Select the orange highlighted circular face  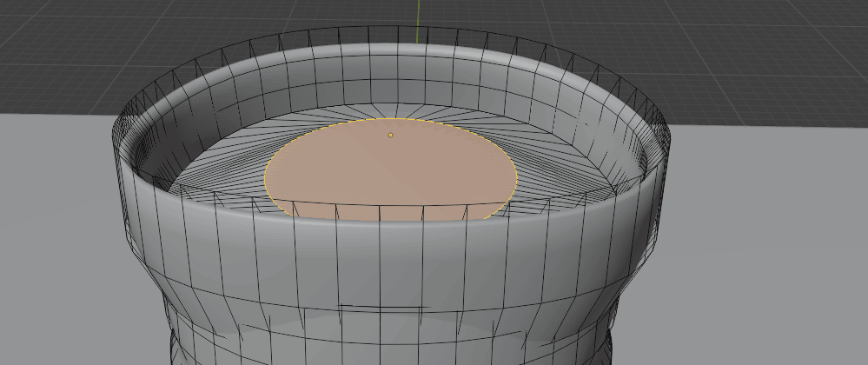coord(391,174)
